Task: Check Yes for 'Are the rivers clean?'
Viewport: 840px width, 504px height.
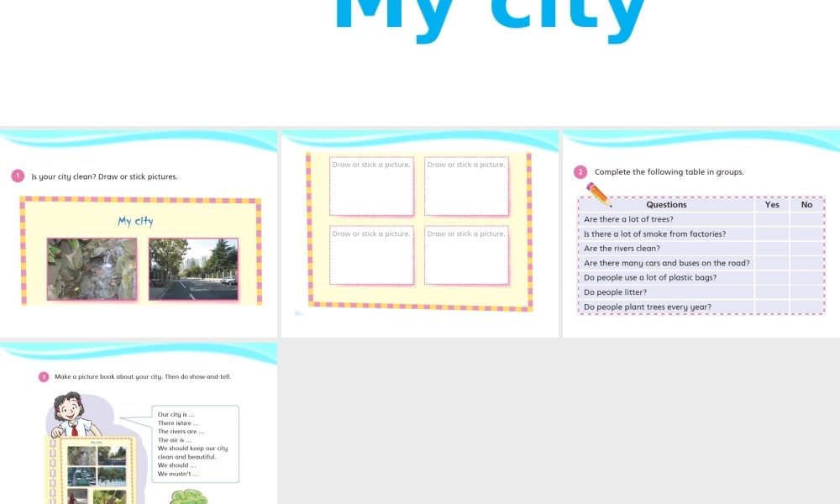Action: 771,249
